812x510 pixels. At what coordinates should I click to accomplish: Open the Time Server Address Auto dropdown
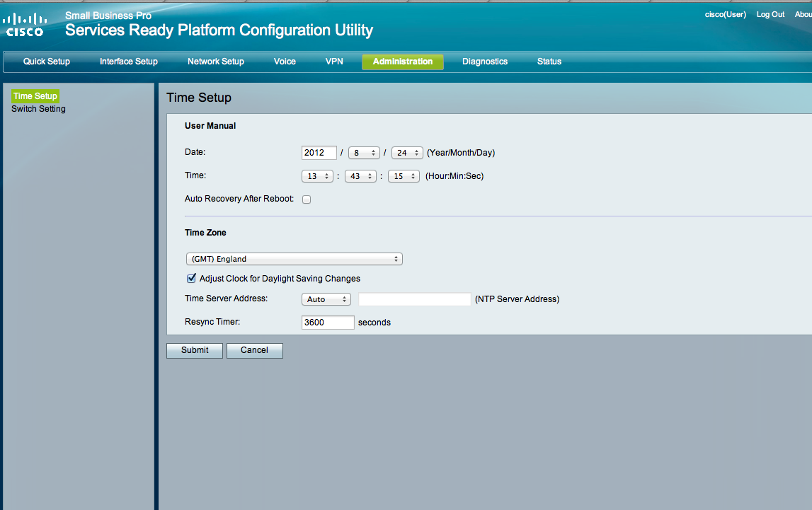pyautogui.click(x=326, y=299)
